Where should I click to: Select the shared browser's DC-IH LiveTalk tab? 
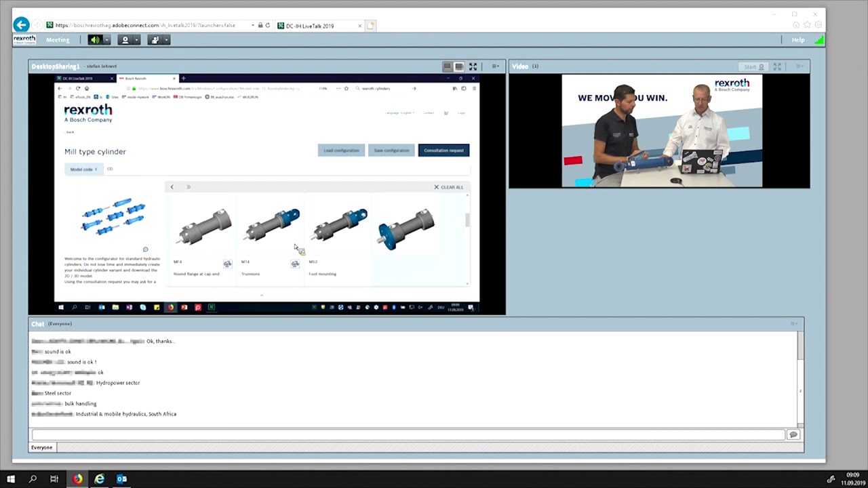click(x=85, y=79)
